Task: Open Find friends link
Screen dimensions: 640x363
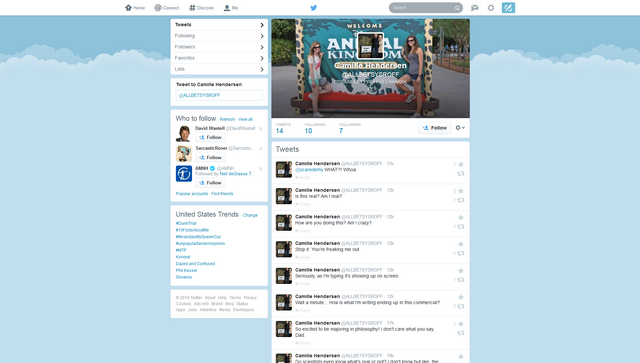Action: tap(222, 194)
